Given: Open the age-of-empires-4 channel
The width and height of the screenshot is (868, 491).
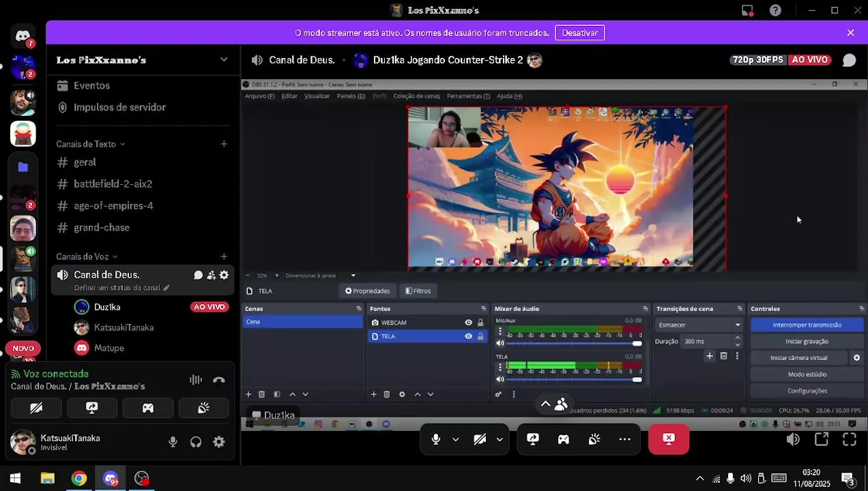Looking at the screenshot, I should click(x=113, y=206).
